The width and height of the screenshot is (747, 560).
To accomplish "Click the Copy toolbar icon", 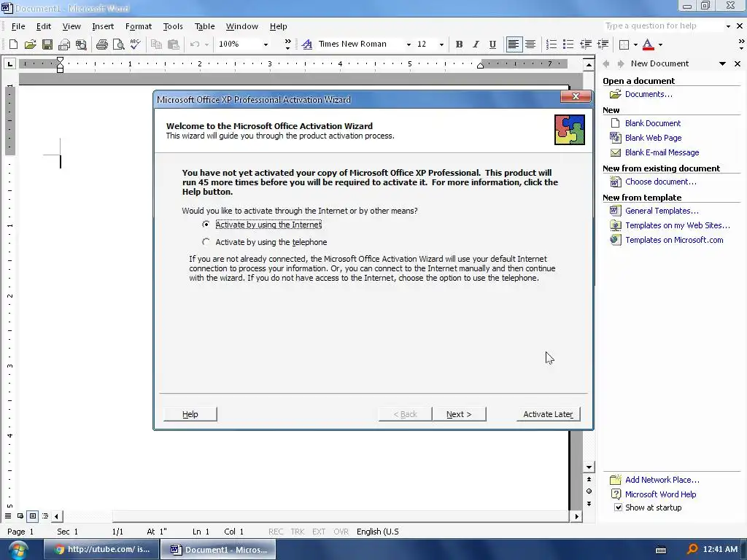I will pos(156,44).
